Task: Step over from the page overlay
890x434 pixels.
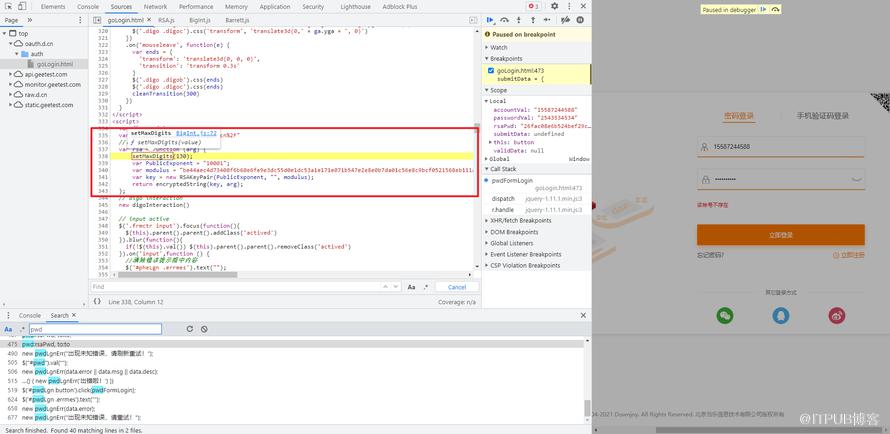Action: click(x=776, y=10)
